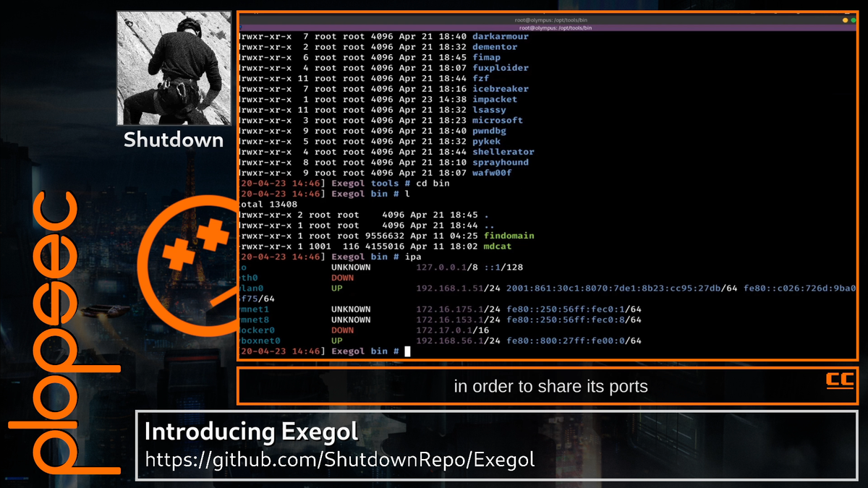Click the red DOWN status beside 172.17.0.1/16
This screenshot has width=868, height=488.
tap(343, 330)
